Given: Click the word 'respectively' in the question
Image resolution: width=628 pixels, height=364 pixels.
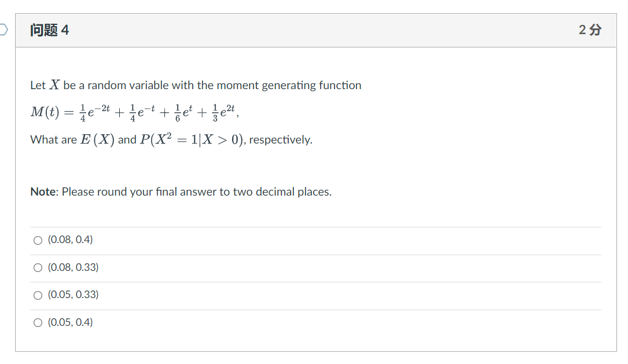Looking at the screenshot, I should point(280,139).
